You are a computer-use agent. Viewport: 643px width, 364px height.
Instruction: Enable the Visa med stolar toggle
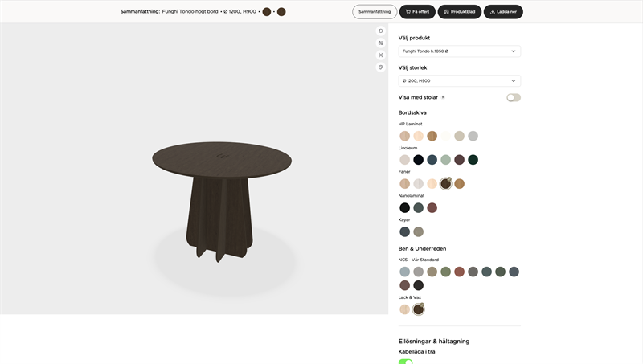(513, 97)
